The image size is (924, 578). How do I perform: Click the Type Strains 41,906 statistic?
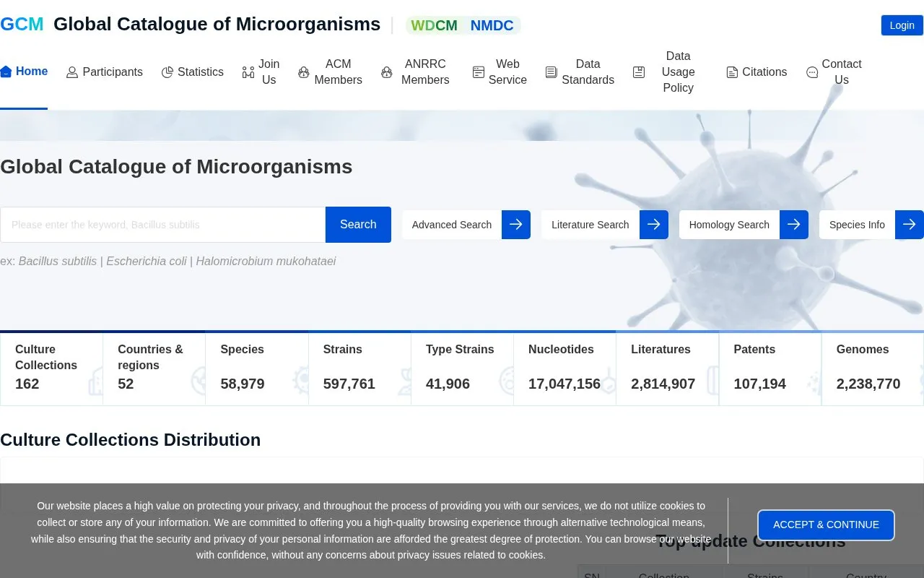point(462,368)
